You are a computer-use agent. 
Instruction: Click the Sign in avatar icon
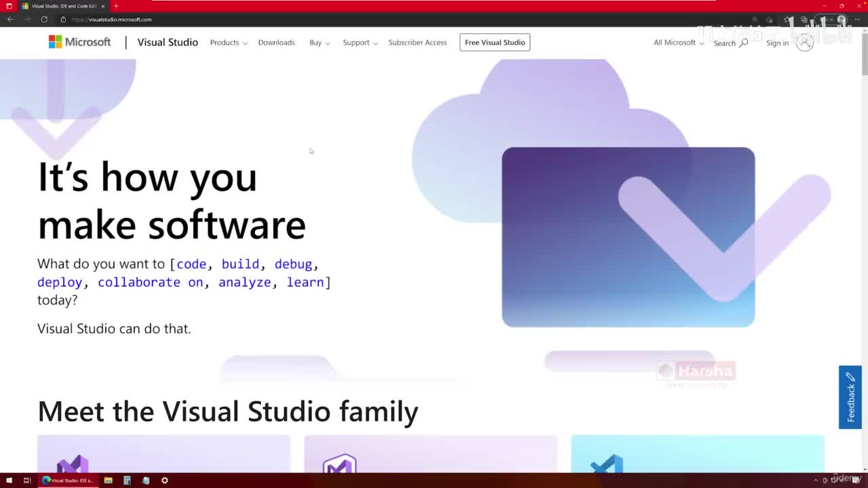tap(805, 43)
